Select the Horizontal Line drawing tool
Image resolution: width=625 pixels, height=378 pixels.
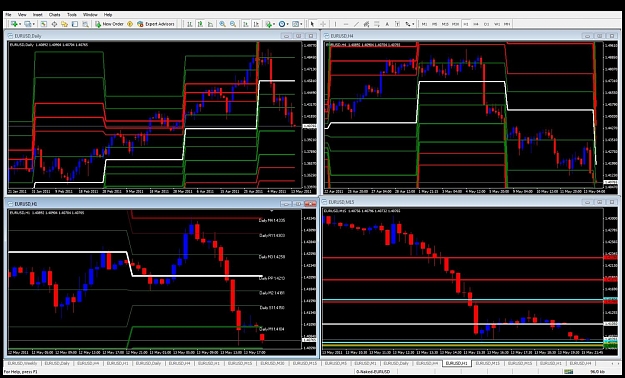(346, 24)
